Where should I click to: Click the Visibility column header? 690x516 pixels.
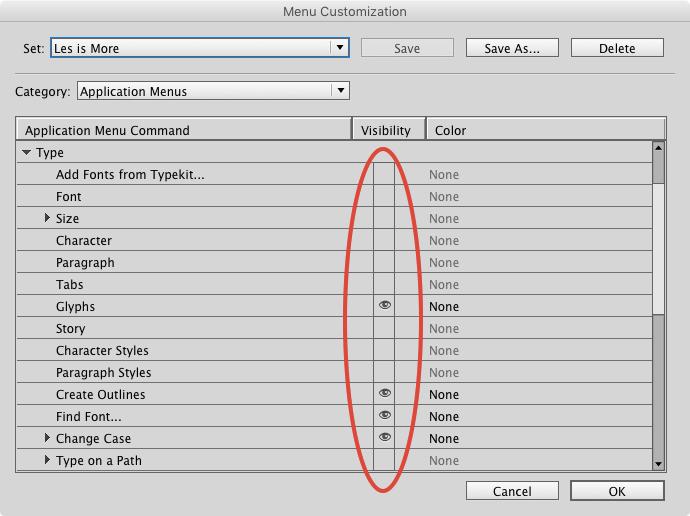coord(389,130)
